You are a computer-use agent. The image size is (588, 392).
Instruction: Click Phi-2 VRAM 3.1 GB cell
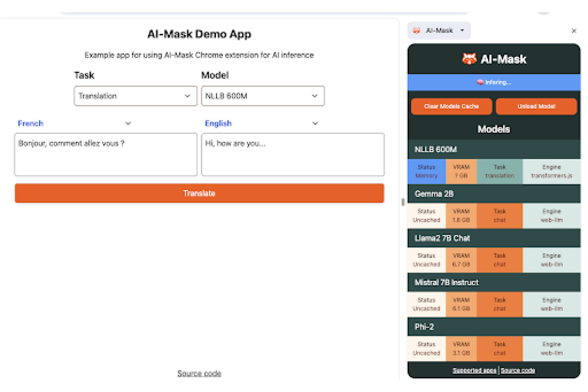(461, 348)
